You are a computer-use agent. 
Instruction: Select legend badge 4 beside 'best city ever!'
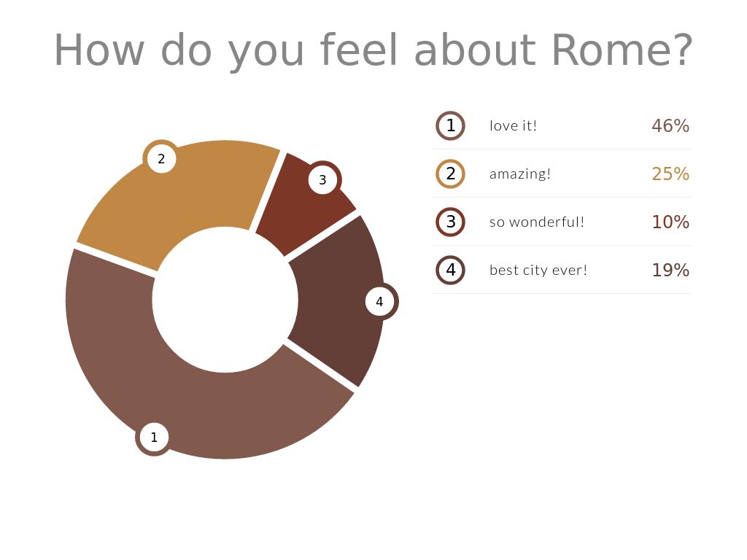[x=451, y=270]
